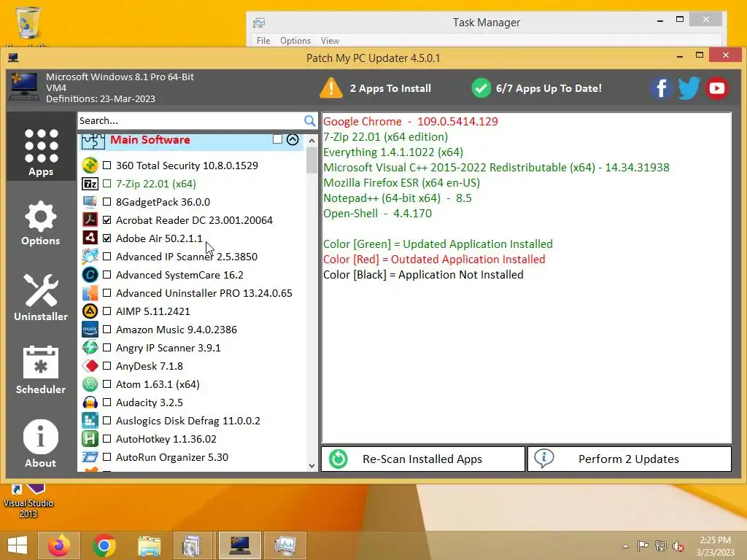Check the 360 Total Security checkbox

pos(107,166)
